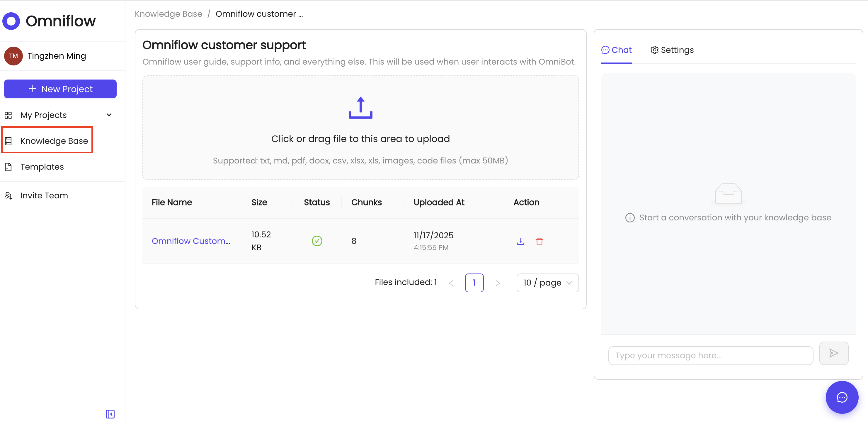Image resolution: width=868 pixels, height=422 pixels.
Task: Open the Omniflow Custom... file link
Action: [191, 241]
